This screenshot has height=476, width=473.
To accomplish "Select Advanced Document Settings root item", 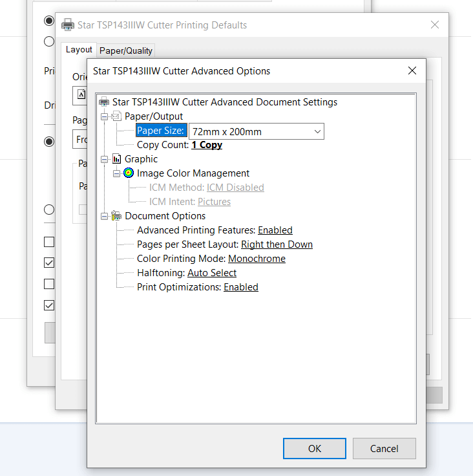I will click(x=225, y=102).
